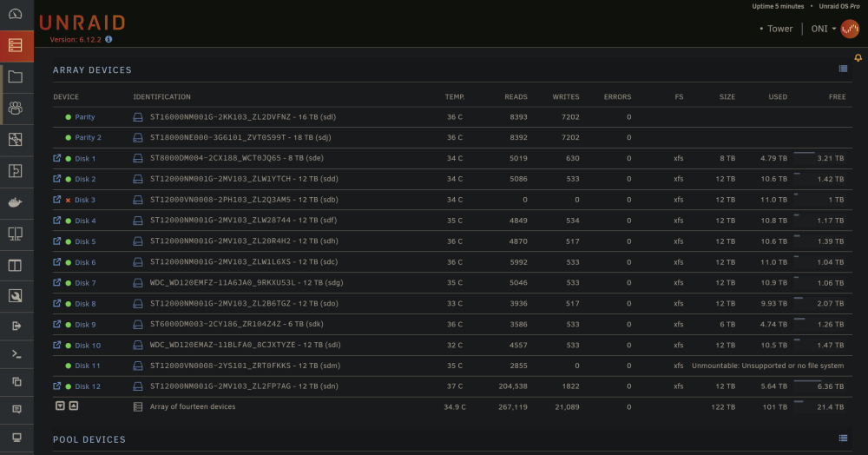Open the Plugins sidebar icon above Docker
Viewport: 868px width, 455px height.
click(x=16, y=171)
